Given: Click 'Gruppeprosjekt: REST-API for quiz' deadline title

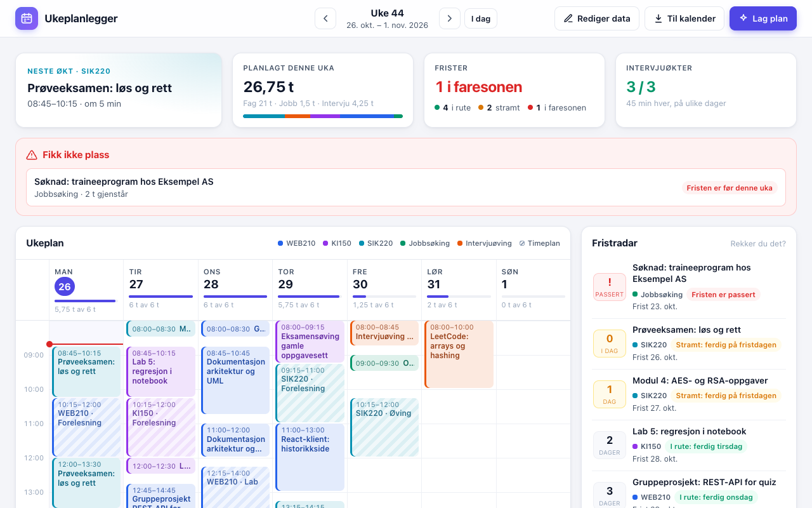Looking at the screenshot, I should point(704,482).
